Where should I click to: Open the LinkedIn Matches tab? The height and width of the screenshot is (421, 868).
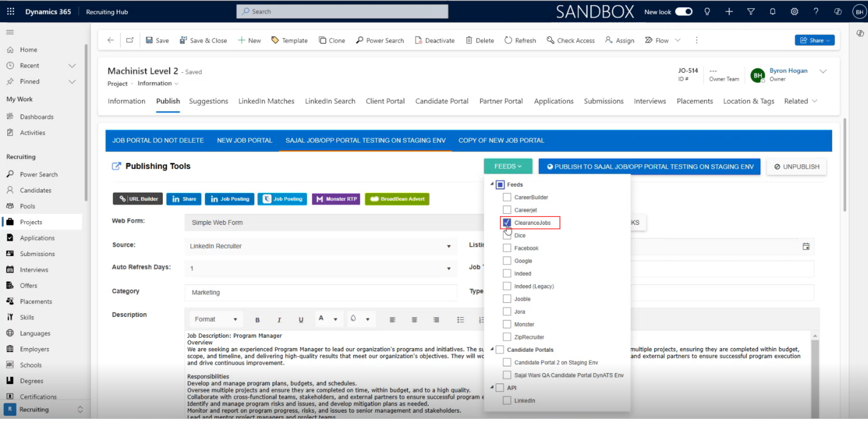(x=266, y=101)
